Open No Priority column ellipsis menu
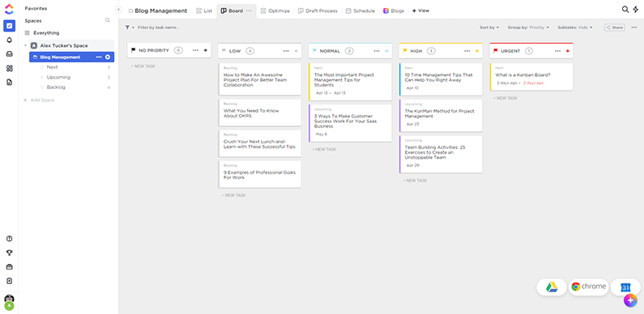Viewport: 644px width, 314px height. [x=195, y=50]
